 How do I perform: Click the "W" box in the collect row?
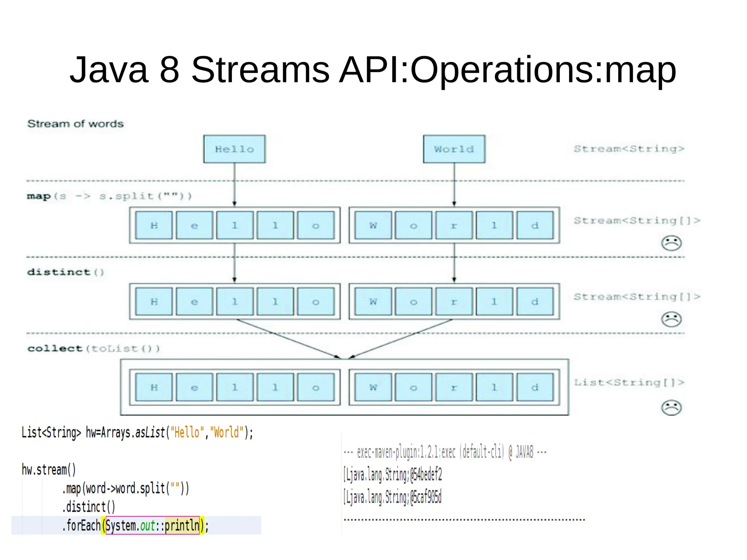(x=373, y=387)
